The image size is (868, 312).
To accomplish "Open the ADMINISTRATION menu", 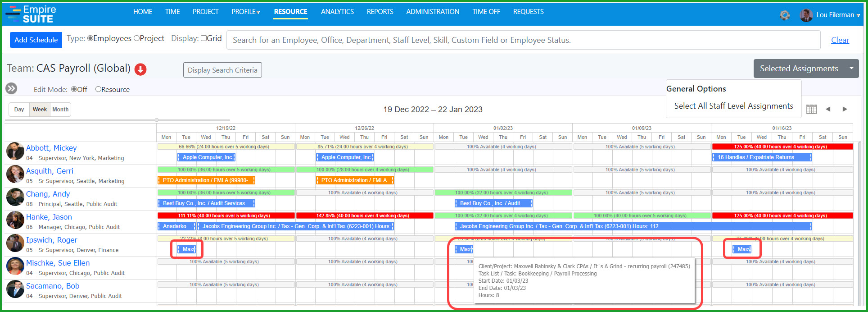I will 433,12.
